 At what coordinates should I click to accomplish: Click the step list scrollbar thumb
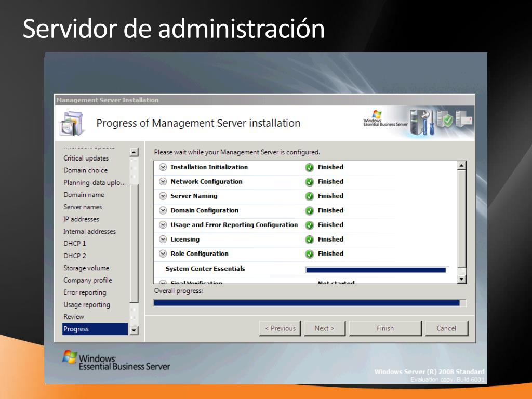135,243
